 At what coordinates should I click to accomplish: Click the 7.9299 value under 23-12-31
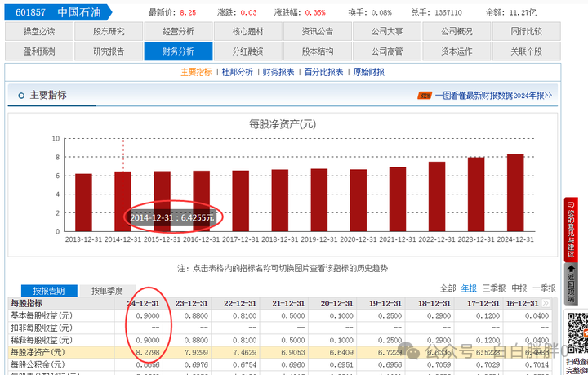click(x=196, y=352)
